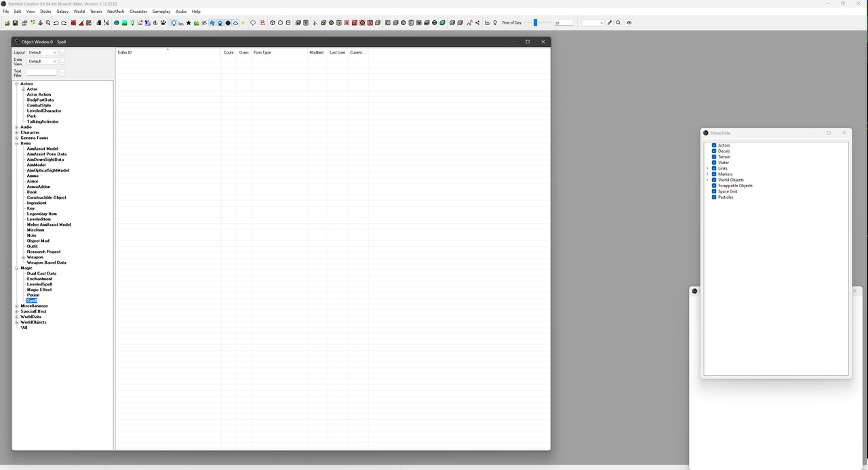Open the Layout dropdown in Object Window

click(42, 52)
